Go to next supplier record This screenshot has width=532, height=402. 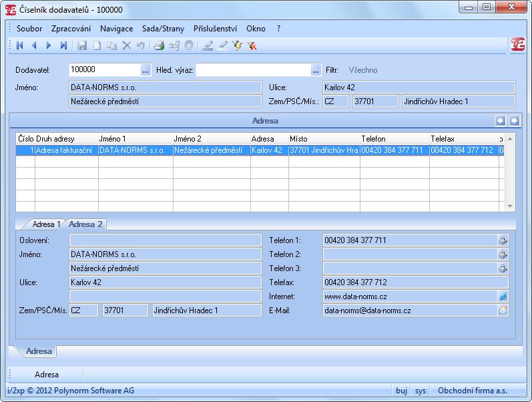click(x=49, y=45)
